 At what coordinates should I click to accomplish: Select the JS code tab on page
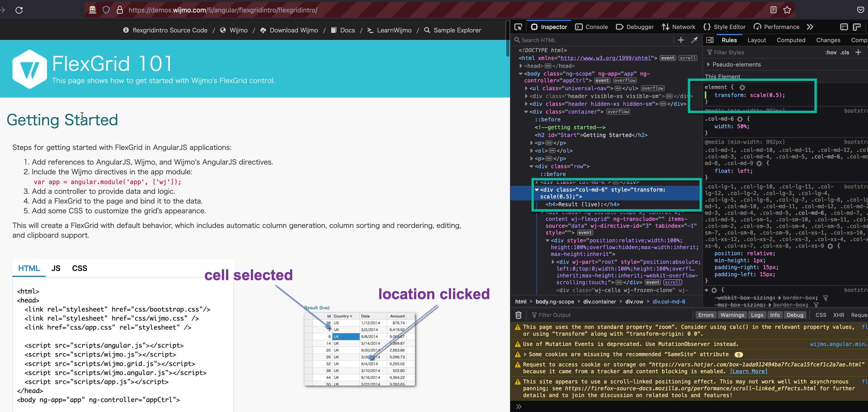[x=56, y=268]
